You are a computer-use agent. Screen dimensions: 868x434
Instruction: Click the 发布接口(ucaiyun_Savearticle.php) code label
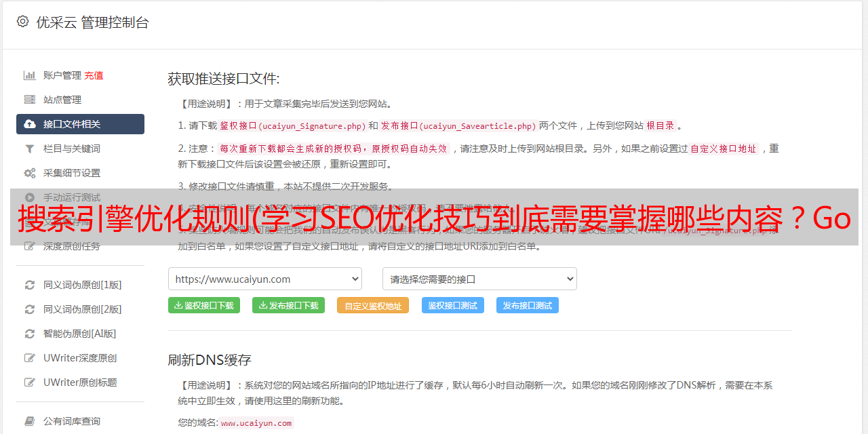(x=459, y=126)
